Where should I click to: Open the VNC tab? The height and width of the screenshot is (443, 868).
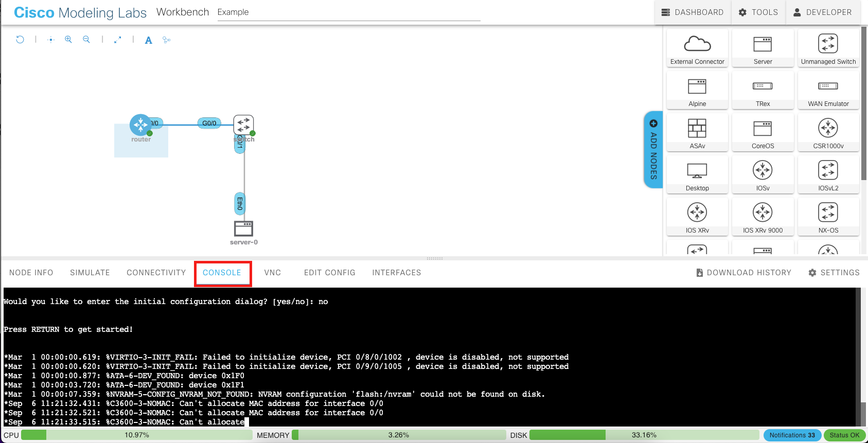pos(273,273)
